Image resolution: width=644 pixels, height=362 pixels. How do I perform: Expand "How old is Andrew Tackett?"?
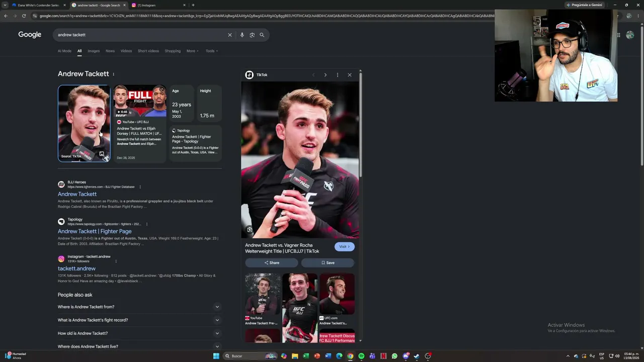tap(139, 333)
